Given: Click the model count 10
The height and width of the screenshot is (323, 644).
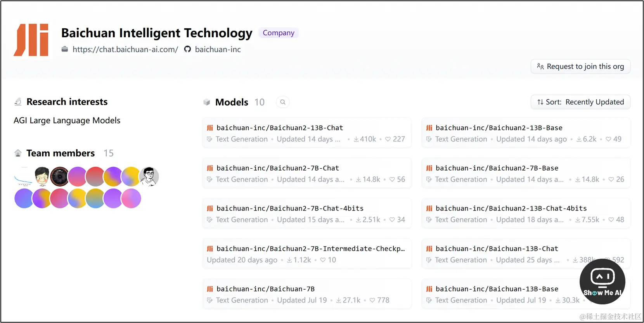Looking at the screenshot, I should (260, 102).
